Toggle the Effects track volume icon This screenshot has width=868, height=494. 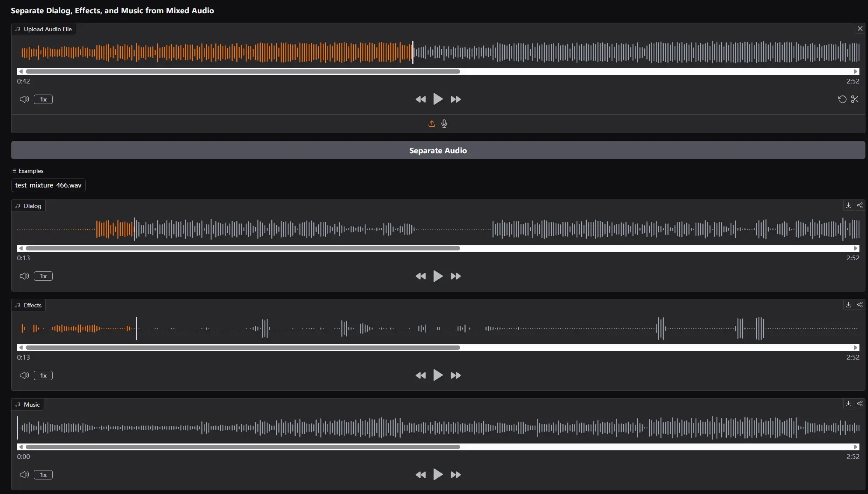[x=24, y=375]
